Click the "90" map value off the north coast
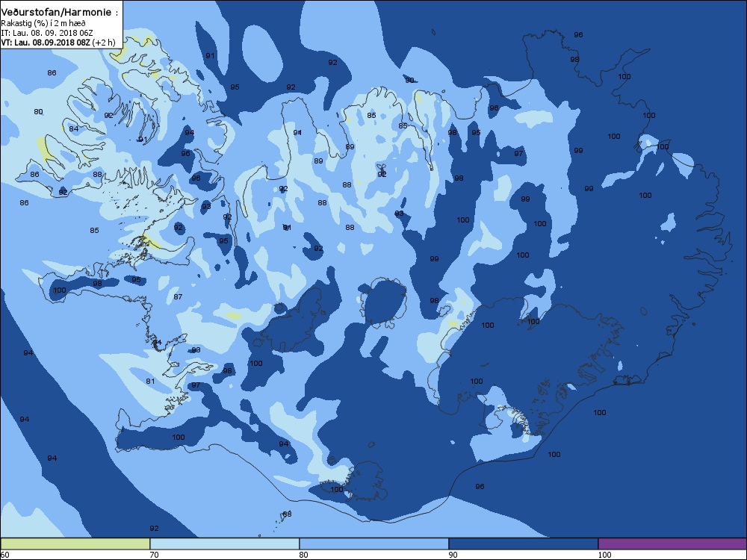The image size is (747, 560). 409,81
